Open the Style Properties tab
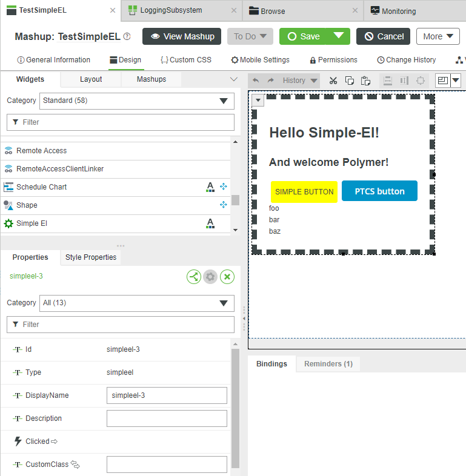 pyautogui.click(x=91, y=257)
